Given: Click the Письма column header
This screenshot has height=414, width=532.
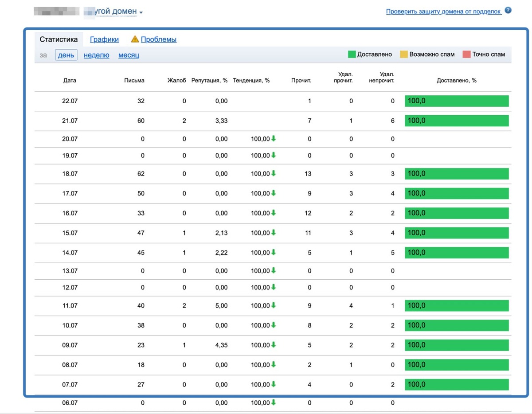Looking at the screenshot, I should point(134,81).
